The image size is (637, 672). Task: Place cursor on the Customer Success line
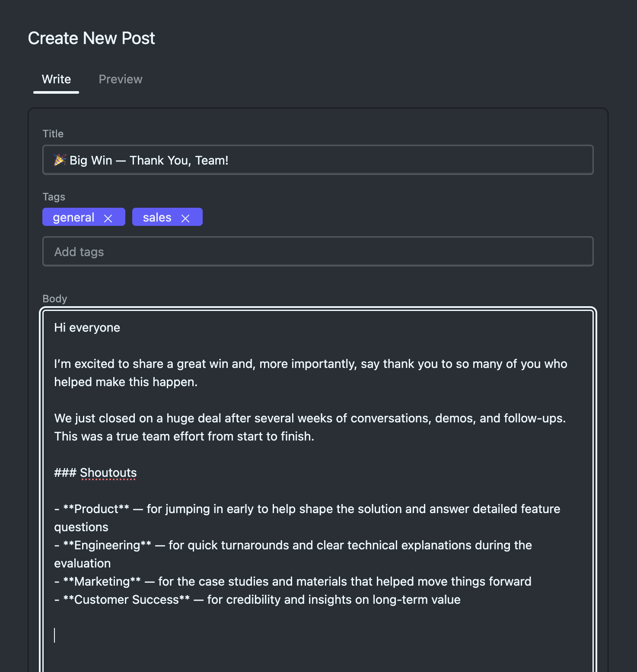[257, 599]
